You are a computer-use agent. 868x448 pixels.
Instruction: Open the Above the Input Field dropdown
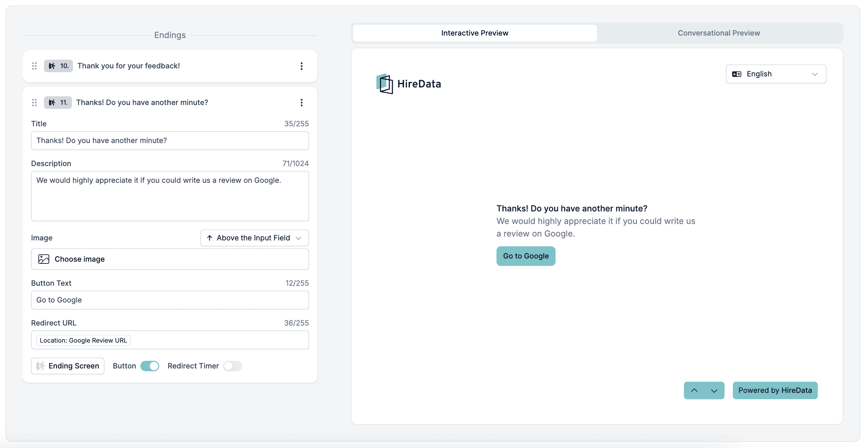tap(255, 238)
